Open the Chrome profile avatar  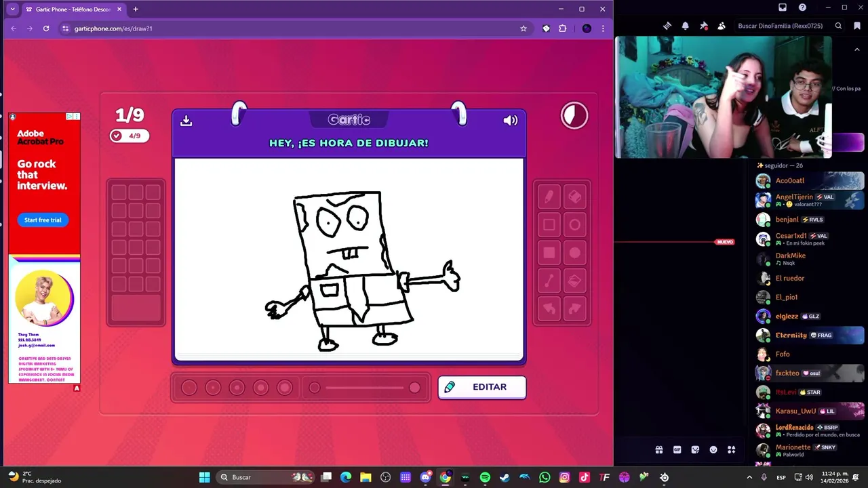coord(587,28)
